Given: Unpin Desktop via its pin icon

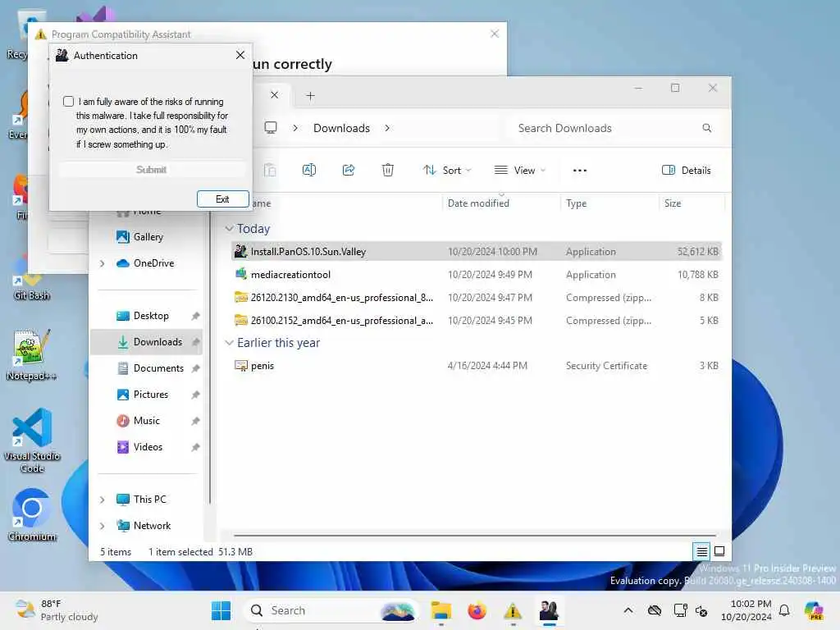Looking at the screenshot, I should tap(195, 316).
